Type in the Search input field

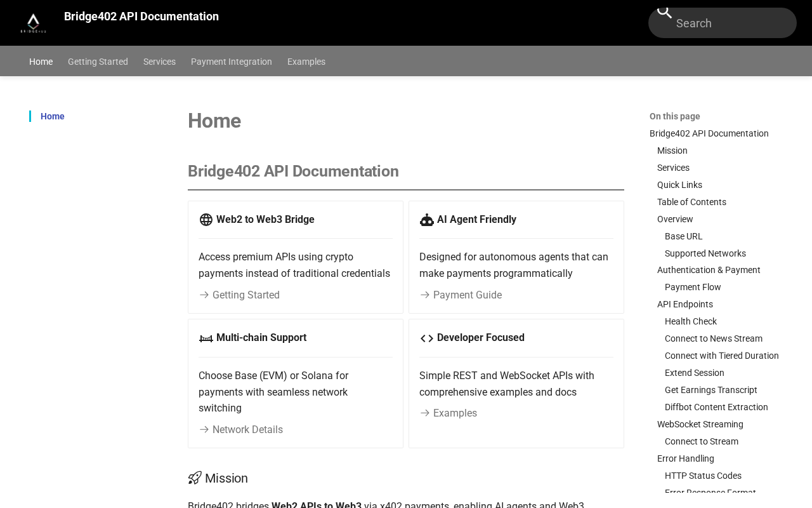point(730,23)
